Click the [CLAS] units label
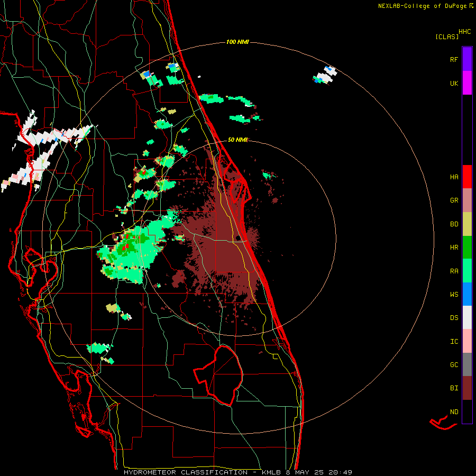The height and width of the screenshot is (476, 476). pos(447,37)
